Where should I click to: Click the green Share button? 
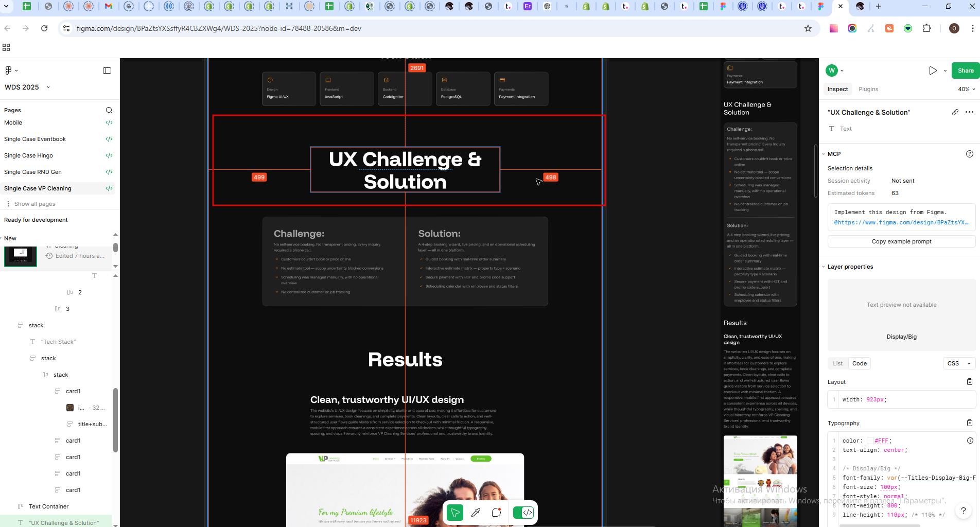(x=965, y=71)
